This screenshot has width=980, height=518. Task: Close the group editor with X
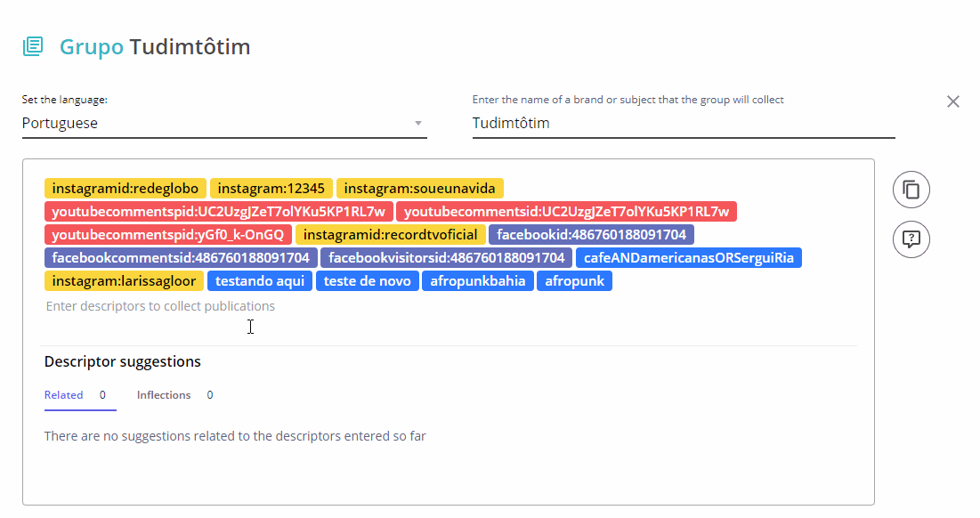click(953, 101)
